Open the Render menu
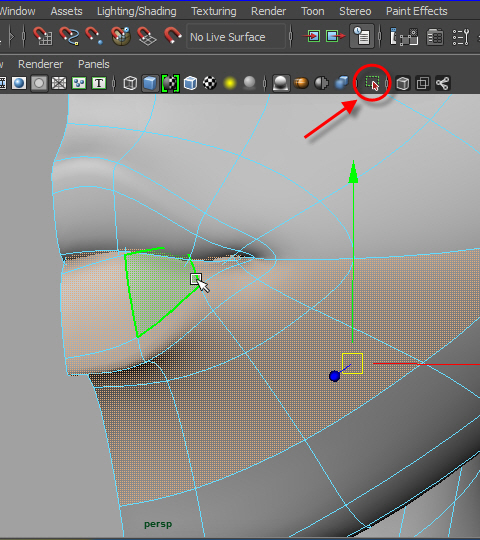Image resolution: width=480 pixels, height=540 pixels. [x=268, y=11]
